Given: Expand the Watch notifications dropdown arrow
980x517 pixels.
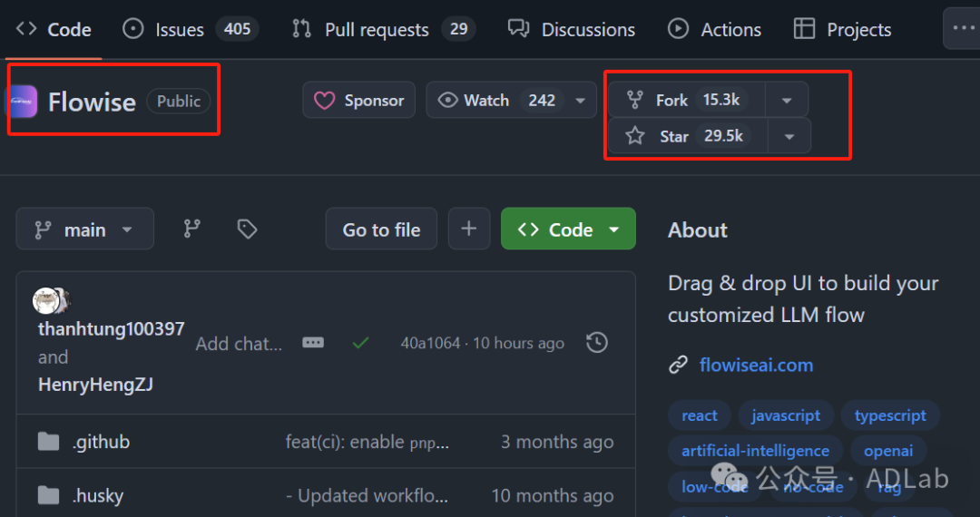Looking at the screenshot, I should click(x=581, y=100).
